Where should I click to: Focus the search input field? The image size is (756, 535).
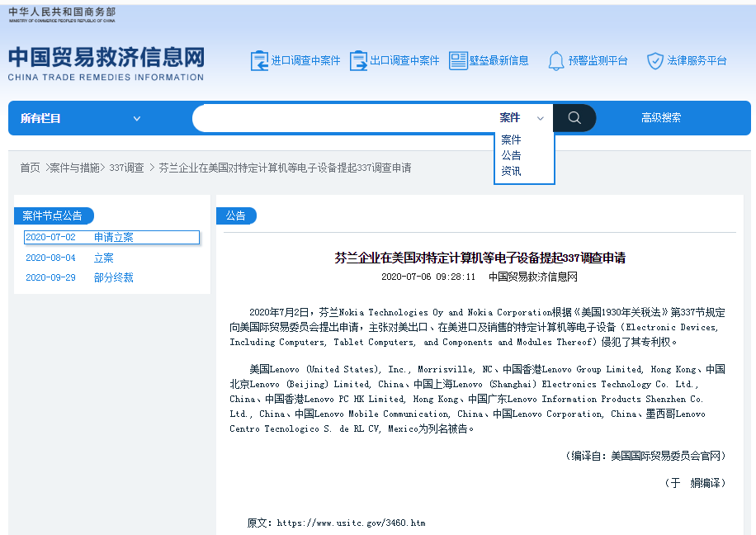(343, 118)
